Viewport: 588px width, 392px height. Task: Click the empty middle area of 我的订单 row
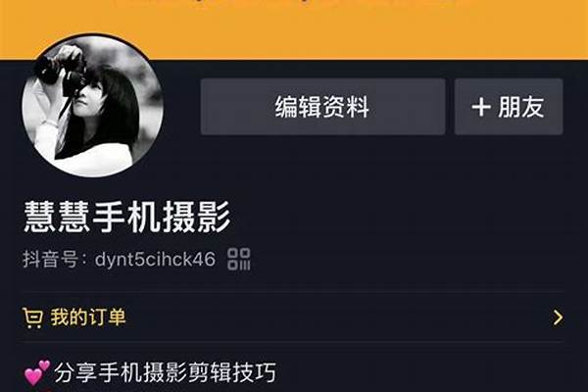[337, 318]
